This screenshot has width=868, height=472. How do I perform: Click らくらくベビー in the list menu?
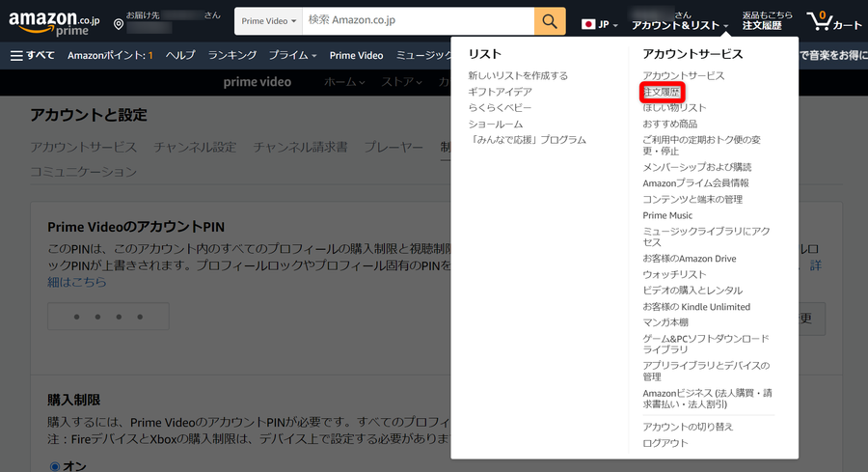pyautogui.click(x=500, y=107)
